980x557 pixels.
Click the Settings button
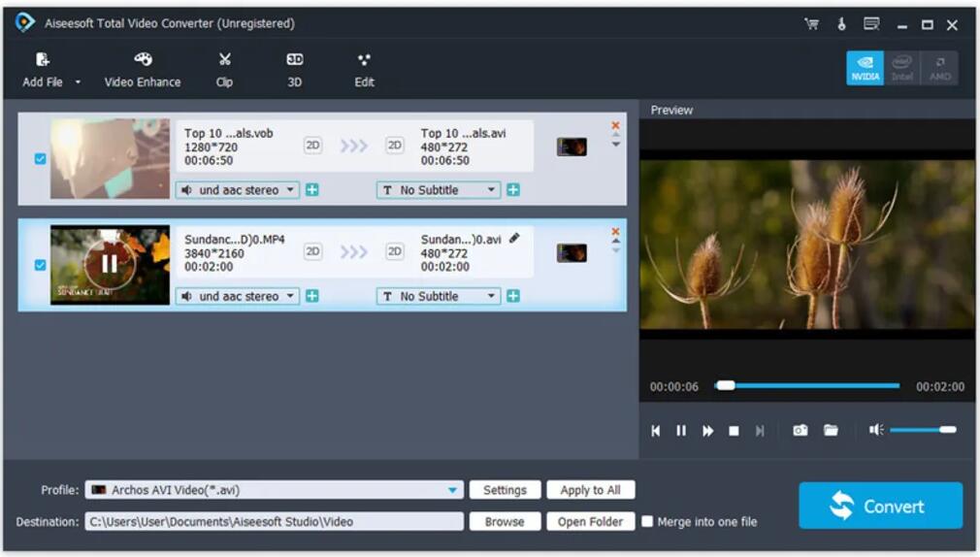point(505,490)
